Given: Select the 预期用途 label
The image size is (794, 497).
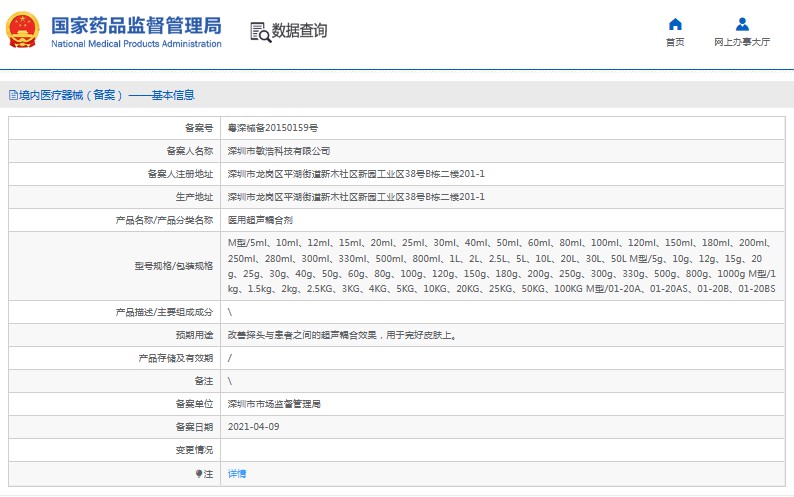Looking at the screenshot, I should [194, 335].
